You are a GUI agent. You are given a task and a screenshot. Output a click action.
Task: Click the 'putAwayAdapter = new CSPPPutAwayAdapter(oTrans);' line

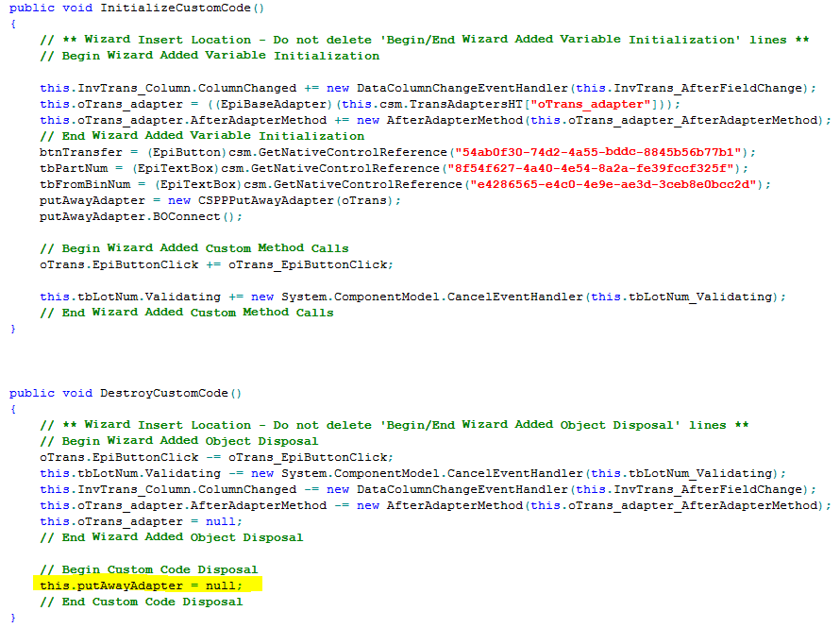pos(220,200)
